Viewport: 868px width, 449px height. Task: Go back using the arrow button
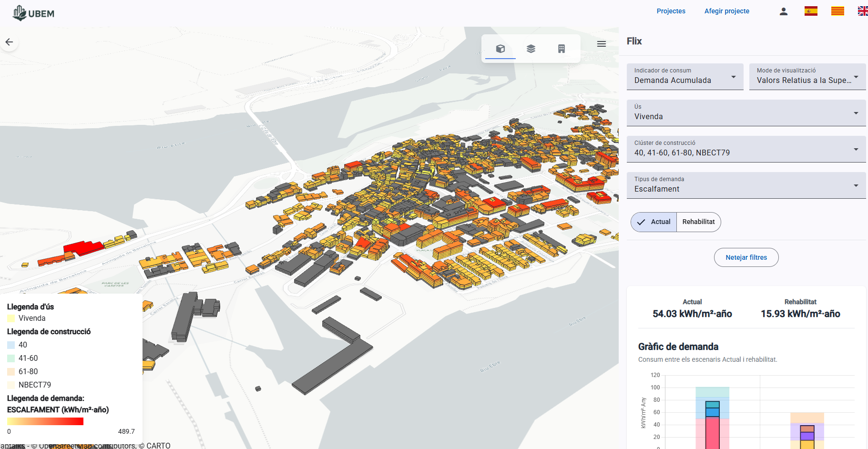point(9,42)
